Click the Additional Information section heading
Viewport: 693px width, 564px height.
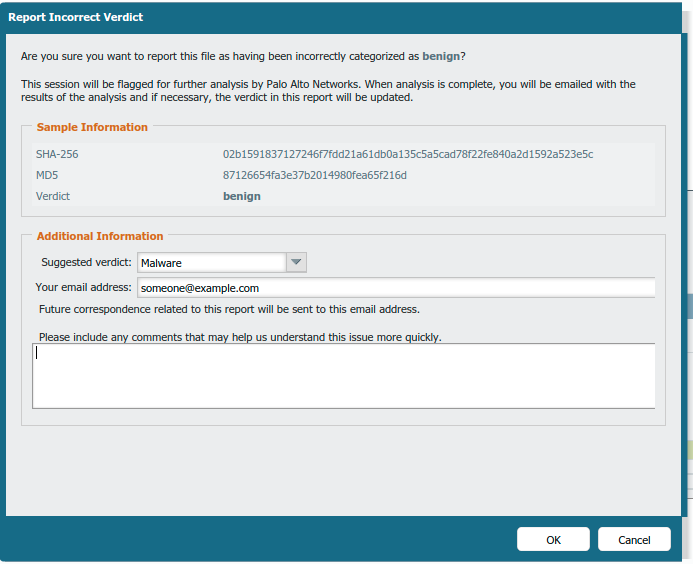click(x=100, y=236)
